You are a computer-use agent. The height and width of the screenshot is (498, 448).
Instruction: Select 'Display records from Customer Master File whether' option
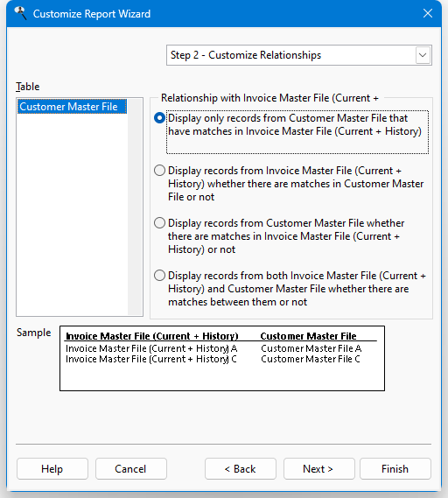159,223
